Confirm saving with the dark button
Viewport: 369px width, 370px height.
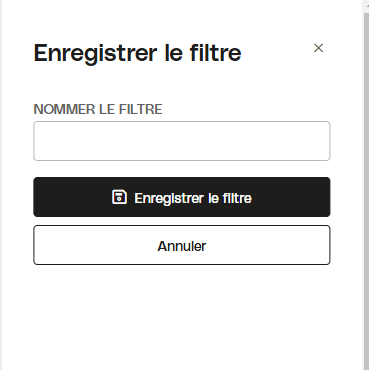[182, 197]
